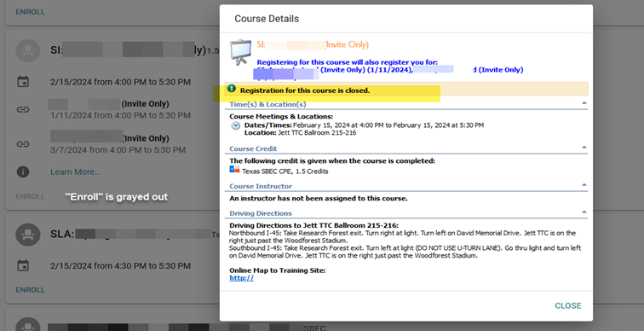The image size is (644, 331).
Task: Click the green registration closed alert icon
Action: [x=232, y=89]
